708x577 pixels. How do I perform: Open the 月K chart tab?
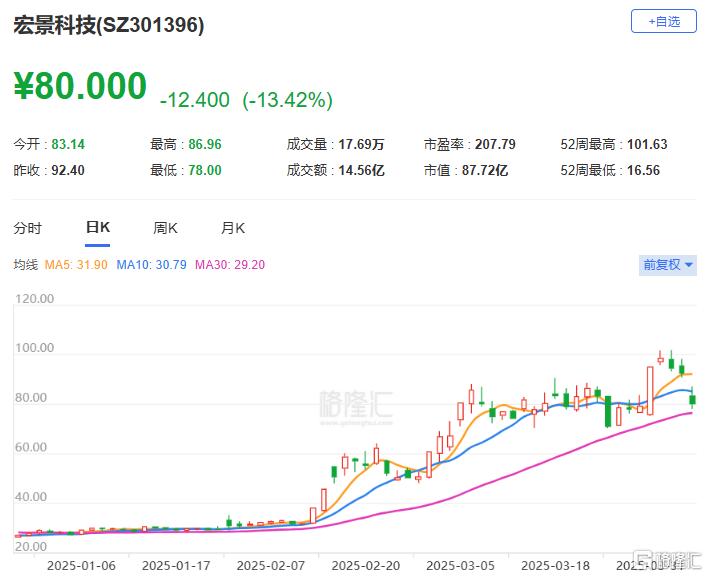pyautogui.click(x=233, y=228)
